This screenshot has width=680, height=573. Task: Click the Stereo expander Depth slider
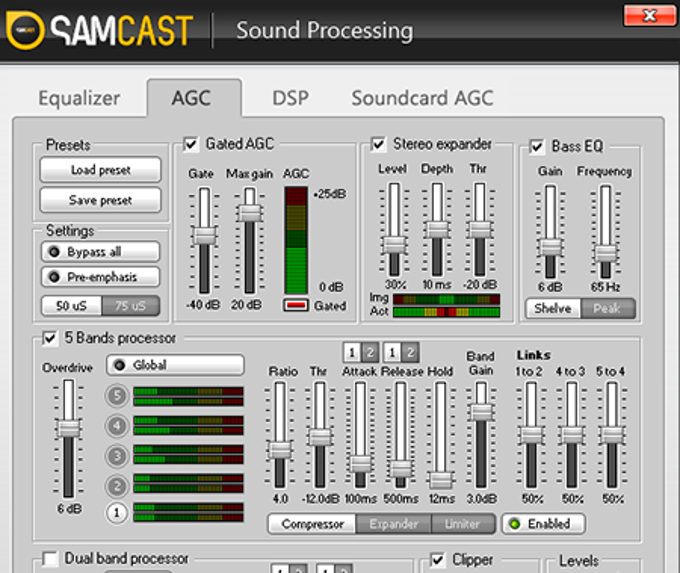[x=437, y=229]
